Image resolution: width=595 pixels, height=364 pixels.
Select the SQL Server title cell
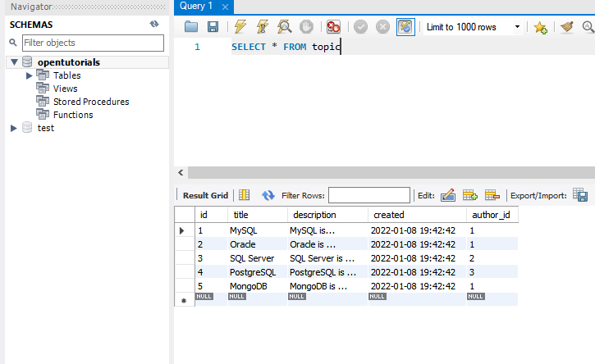[258, 258]
